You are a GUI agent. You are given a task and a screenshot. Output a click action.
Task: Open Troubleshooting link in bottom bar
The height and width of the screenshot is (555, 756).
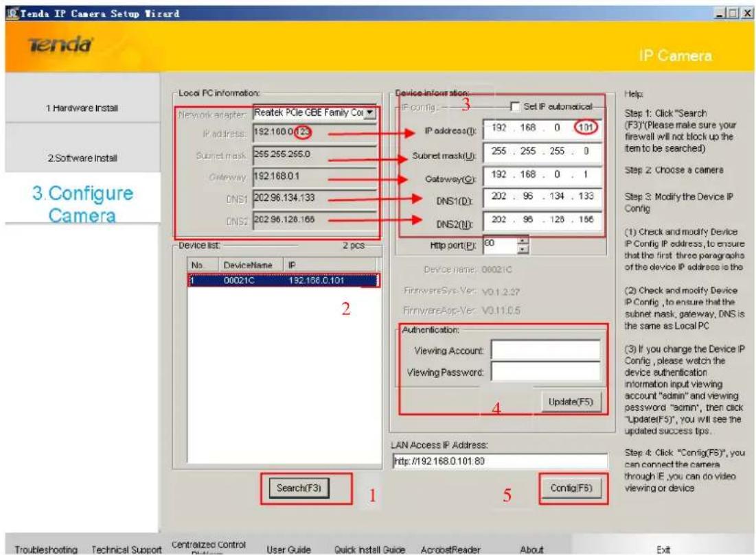coord(46,550)
